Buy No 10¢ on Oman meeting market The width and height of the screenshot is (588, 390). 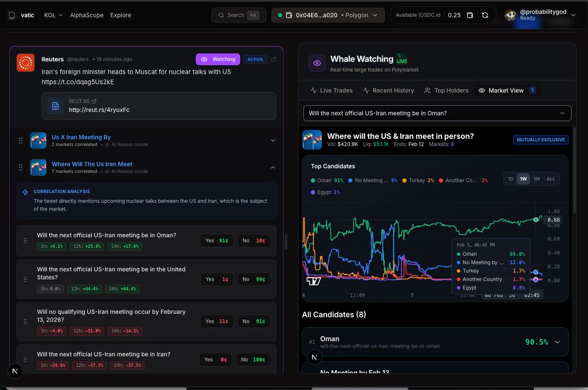tap(254, 240)
